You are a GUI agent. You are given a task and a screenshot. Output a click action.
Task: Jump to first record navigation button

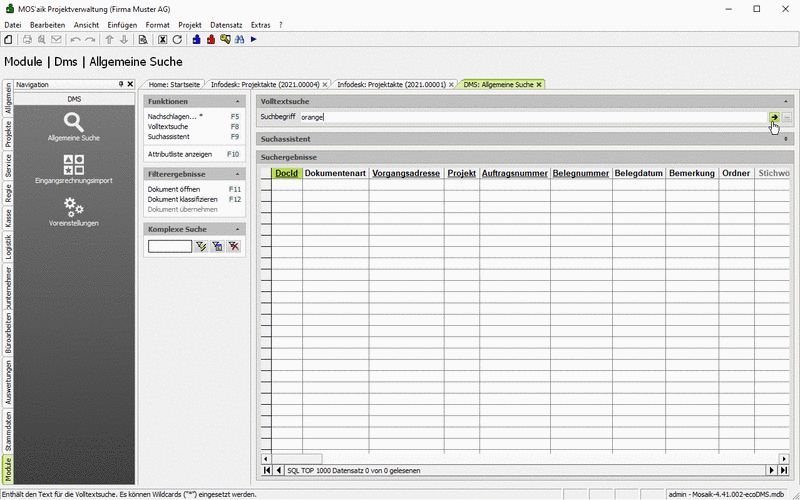[x=267, y=470]
